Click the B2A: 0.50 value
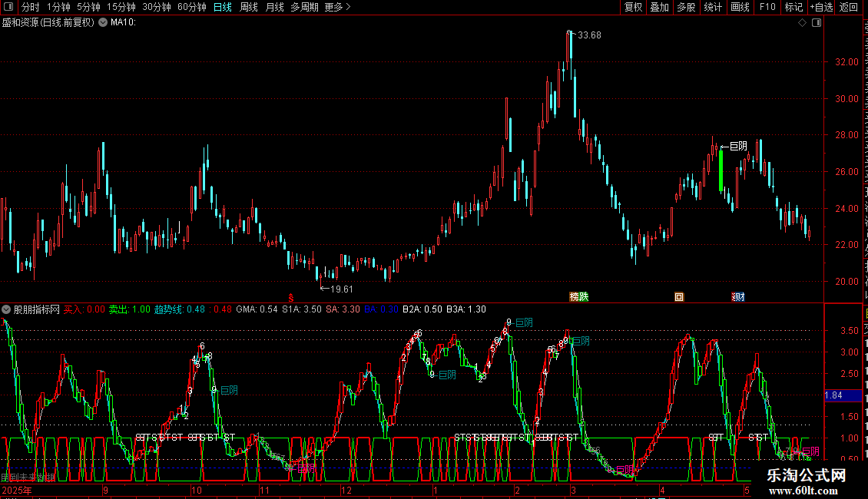The image size is (868, 499). [422, 309]
